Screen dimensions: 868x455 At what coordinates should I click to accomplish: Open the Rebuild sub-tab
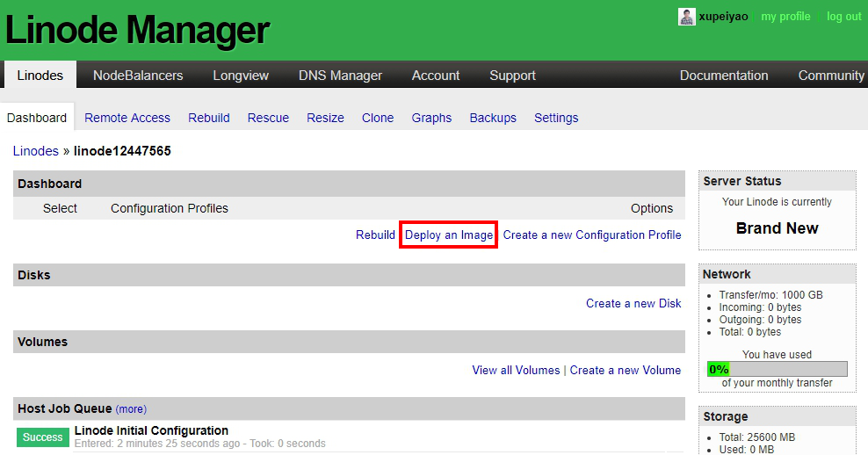[x=209, y=118]
